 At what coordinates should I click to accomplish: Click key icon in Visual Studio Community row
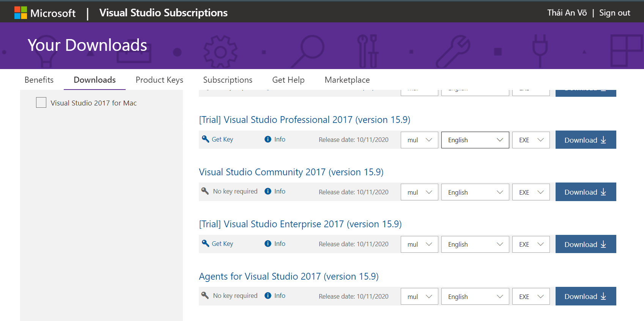(x=205, y=191)
